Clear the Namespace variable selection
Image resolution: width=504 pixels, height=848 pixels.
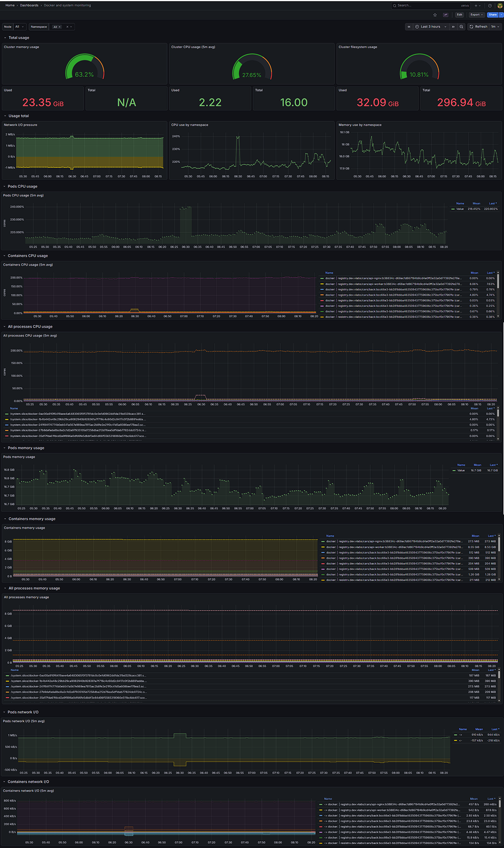click(x=67, y=26)
